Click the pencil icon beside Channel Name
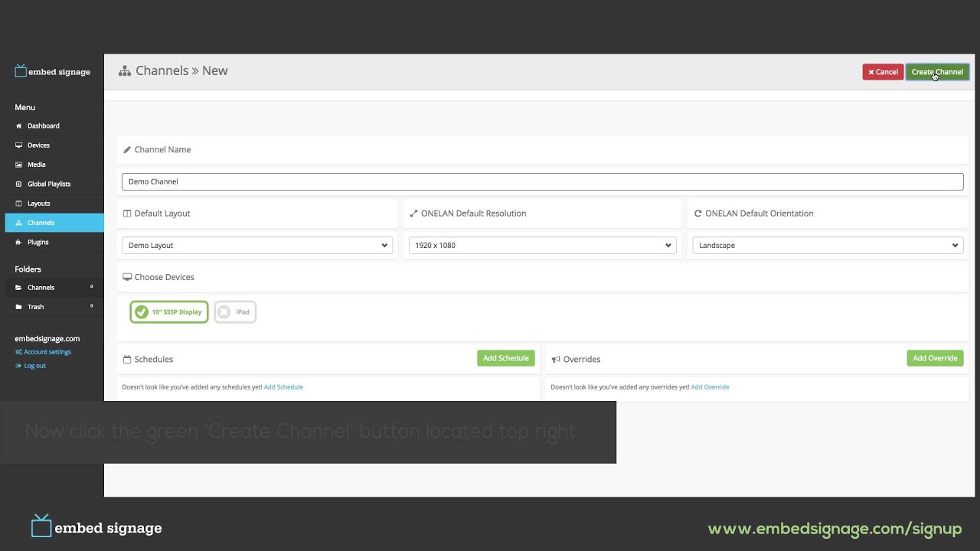 pyautogui.click(x=127, y=150)
